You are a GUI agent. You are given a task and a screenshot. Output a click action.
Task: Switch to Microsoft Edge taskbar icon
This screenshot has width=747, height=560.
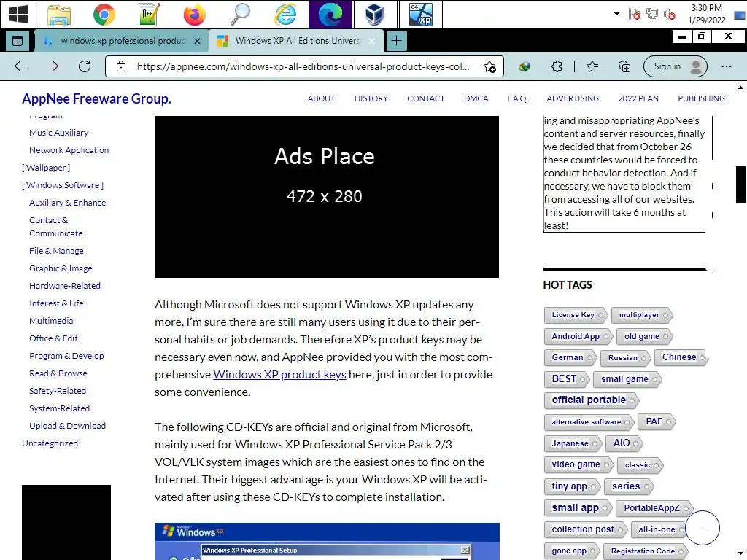coord(330,15)
